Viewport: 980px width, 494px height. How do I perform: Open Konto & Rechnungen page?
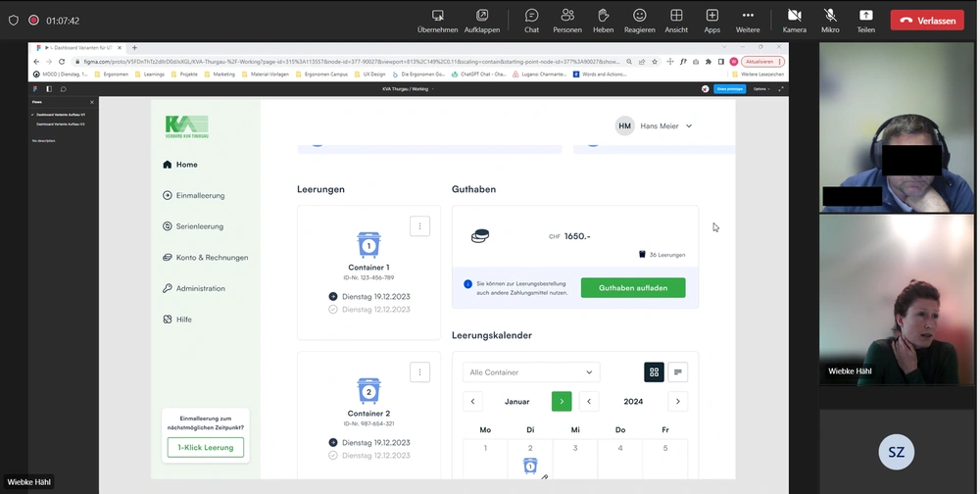205,257
